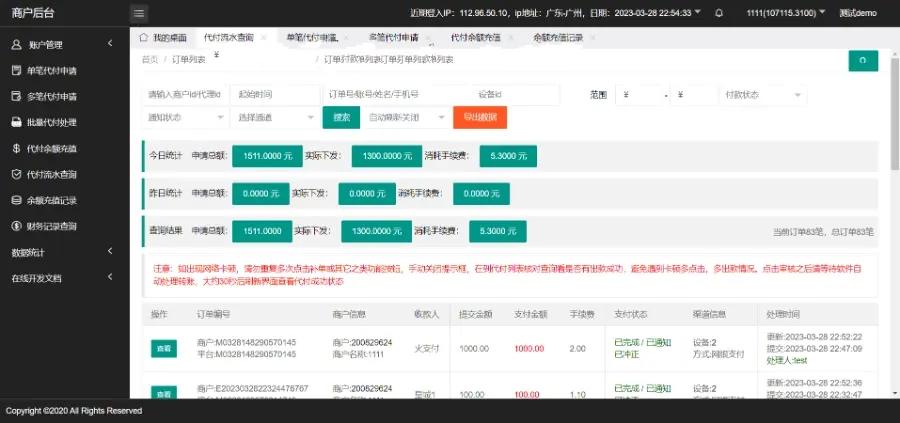Click the 批量代付处理 sidebar icon

click(x=17, y=122)
